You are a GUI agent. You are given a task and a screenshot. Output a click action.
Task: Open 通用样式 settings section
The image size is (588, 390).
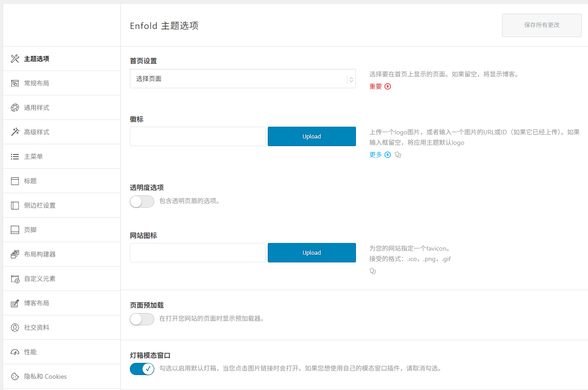pyautogui.click(x=62, y=108)
